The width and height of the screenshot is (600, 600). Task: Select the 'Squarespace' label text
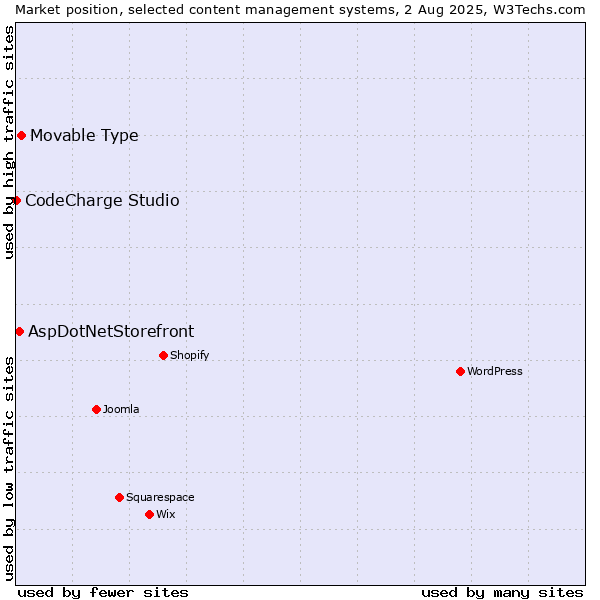click(x=160, y=497)
